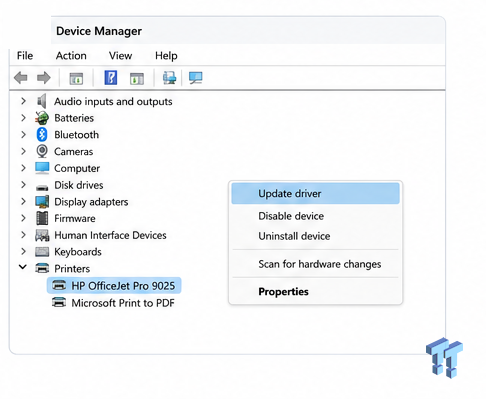The image size is (486, 399).
Task: Click the Keyboards category icon
Action: tap(42, 252)
